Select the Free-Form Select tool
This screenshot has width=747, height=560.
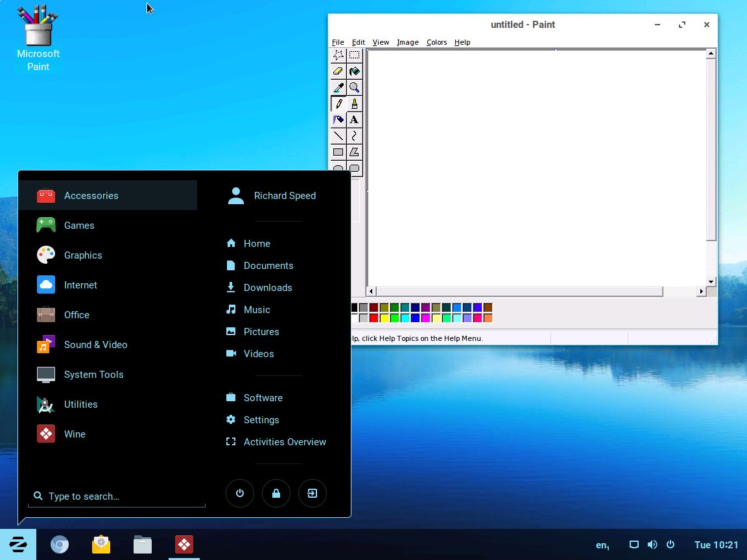click(338, 55)
